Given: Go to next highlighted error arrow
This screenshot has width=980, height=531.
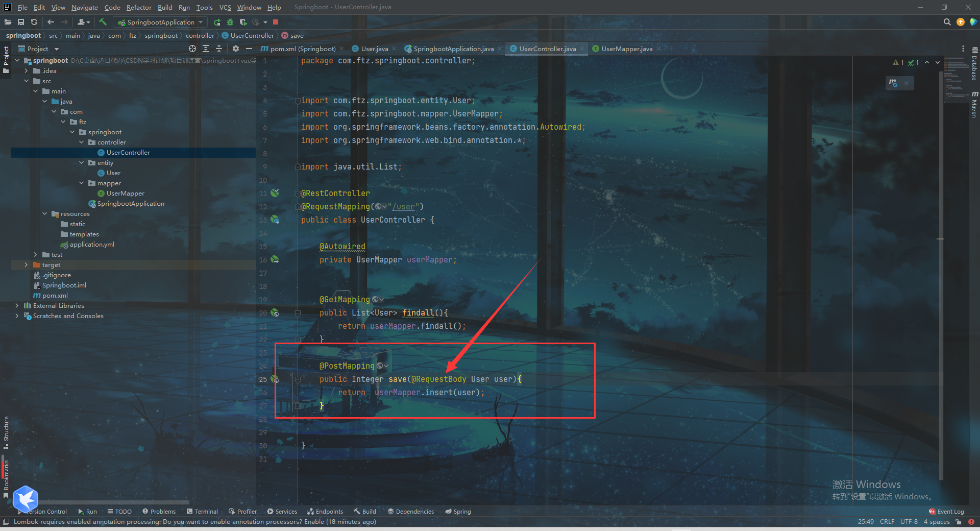Looking at the screenshot, I should click(x=938, y=62).
